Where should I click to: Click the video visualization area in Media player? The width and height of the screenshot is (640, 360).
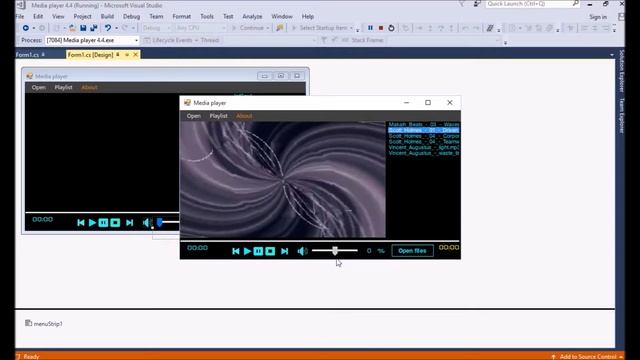click(283, 180)
